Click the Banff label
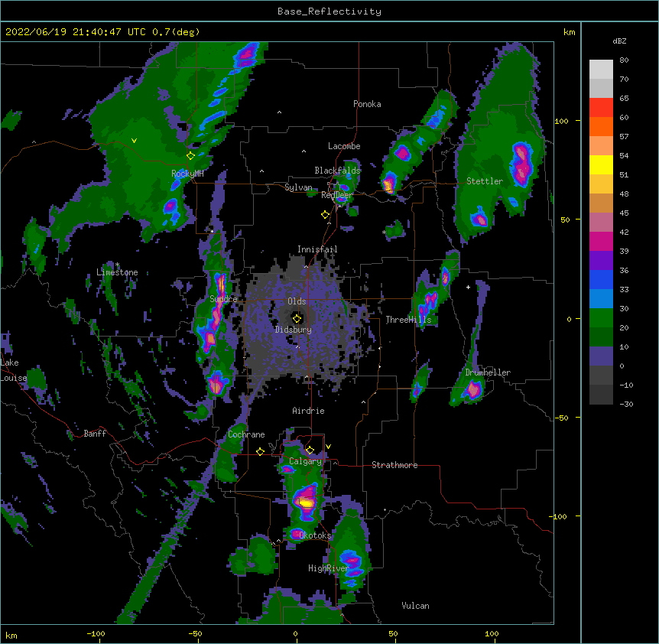This screenshot has height=644, width=659. click(x=95, y=434)
